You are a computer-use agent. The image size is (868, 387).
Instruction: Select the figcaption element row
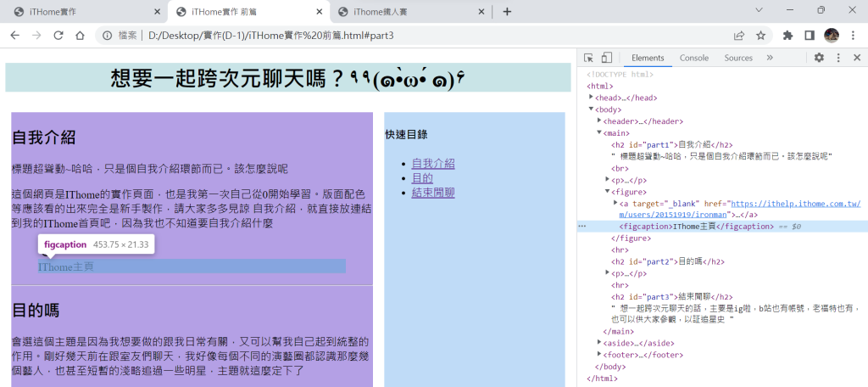pyautogui.click(x=722, y=227)
